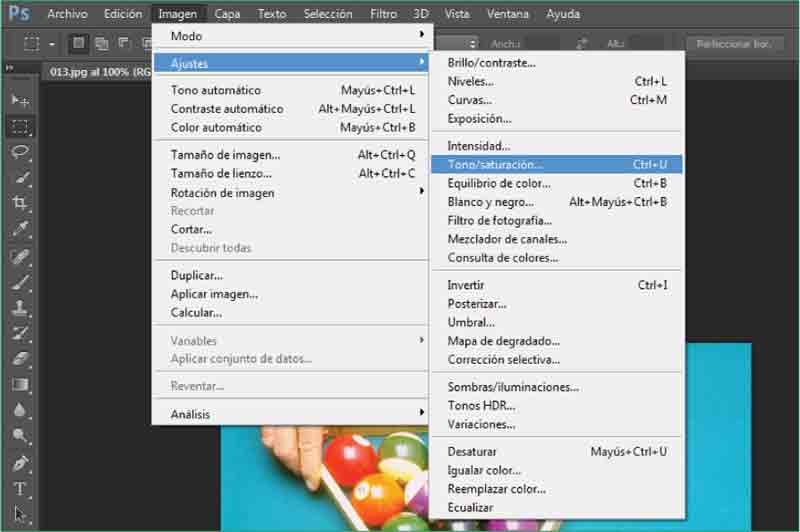This screenshot has height=532, width=800.
Task: Pick the Pen tool
Action: click(x=20, y=463)
